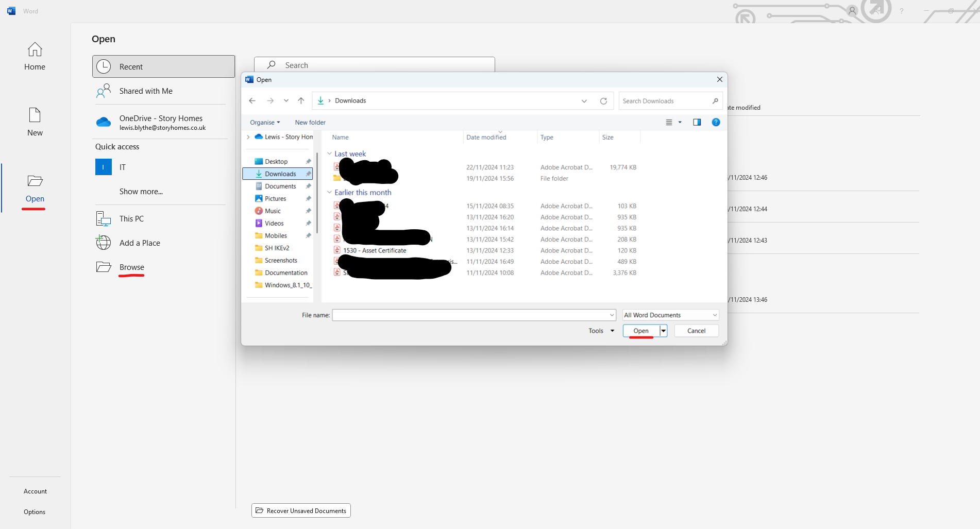Viewport: 980px width, 529px height.
Task: Navigate forward in the Open dialog
Action: (270, 101)
